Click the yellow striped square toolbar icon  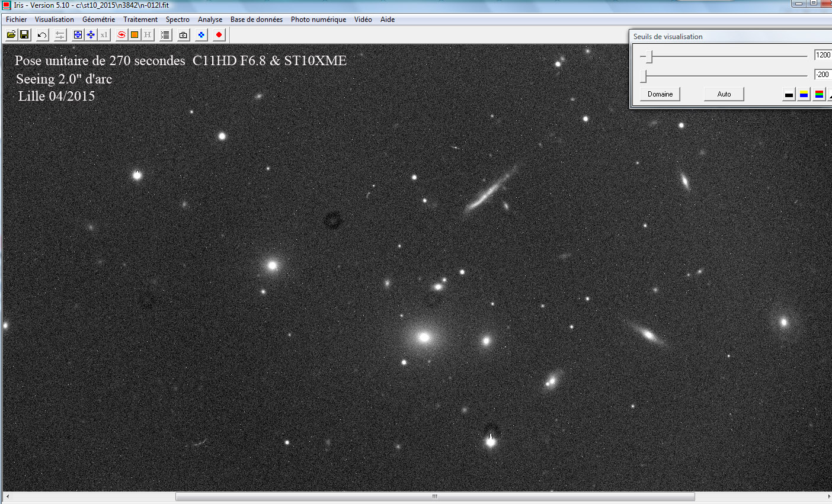click(x=135, y=35)
